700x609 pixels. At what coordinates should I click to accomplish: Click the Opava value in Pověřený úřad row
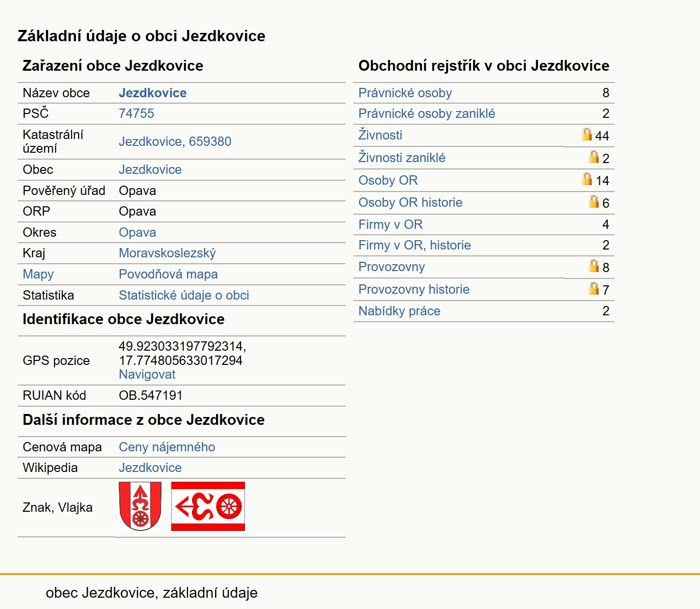137,191
